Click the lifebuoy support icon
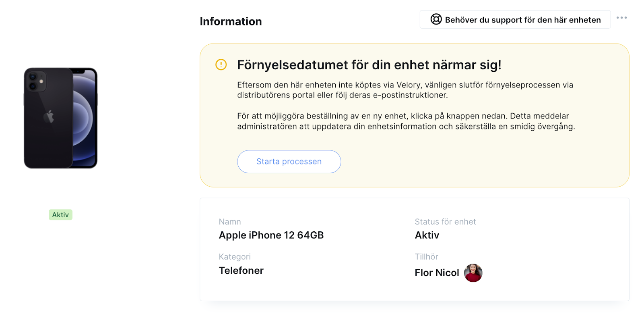The width and height of the screenshot is (644, 314). coord(436,19)
